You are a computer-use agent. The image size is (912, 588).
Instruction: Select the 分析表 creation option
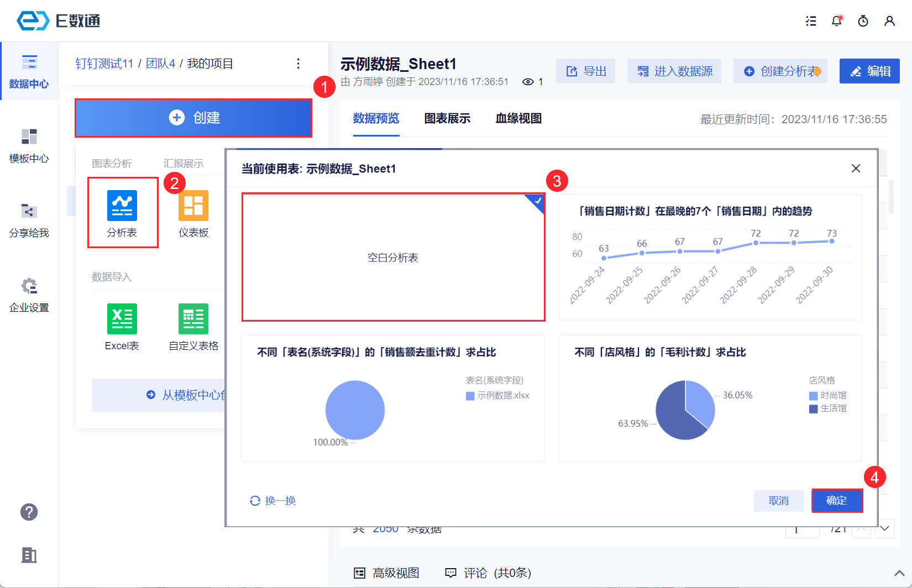[122, 213]
